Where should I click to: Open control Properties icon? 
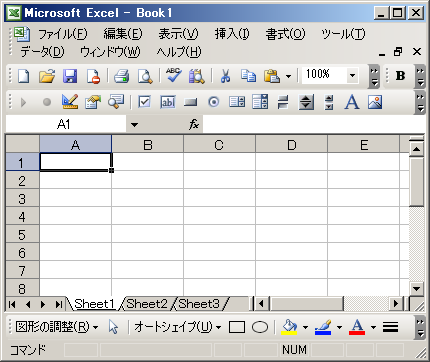coord(93,102)
